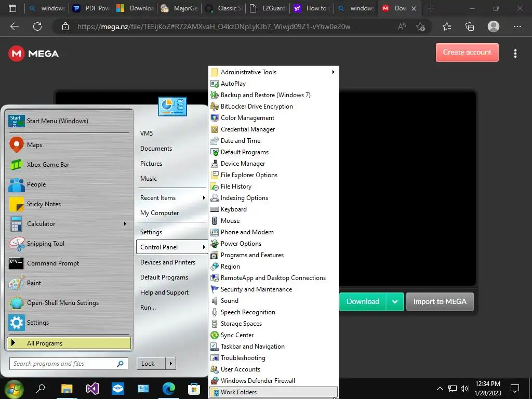This screenshot has height=399, width=532.
Task: Open Documents from start menu
Action: (171, 149)
